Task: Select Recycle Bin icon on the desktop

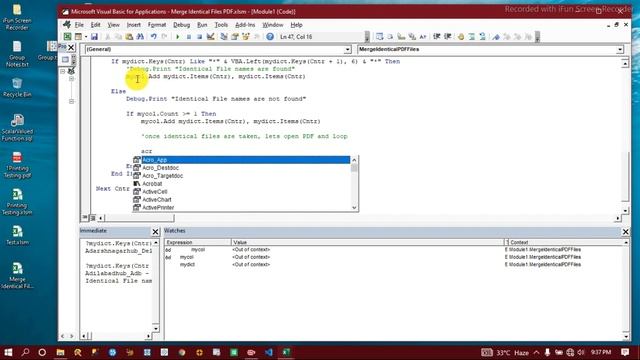Action: pos(17,87)
